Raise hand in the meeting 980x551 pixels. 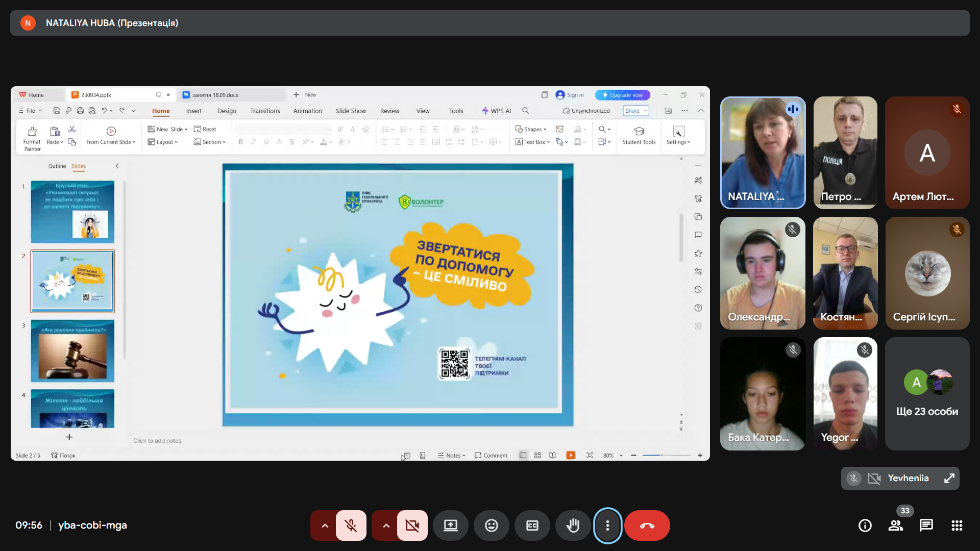(x=573, y=525)
